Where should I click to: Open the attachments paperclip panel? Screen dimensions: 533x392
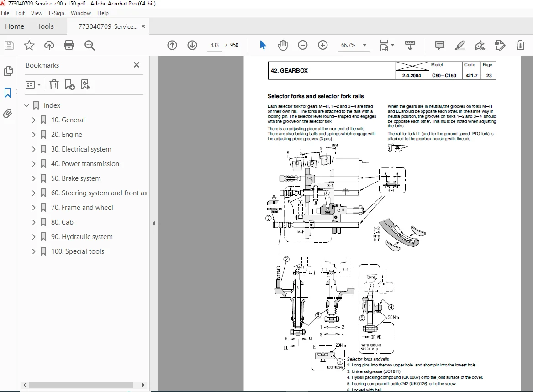point(8,114)
